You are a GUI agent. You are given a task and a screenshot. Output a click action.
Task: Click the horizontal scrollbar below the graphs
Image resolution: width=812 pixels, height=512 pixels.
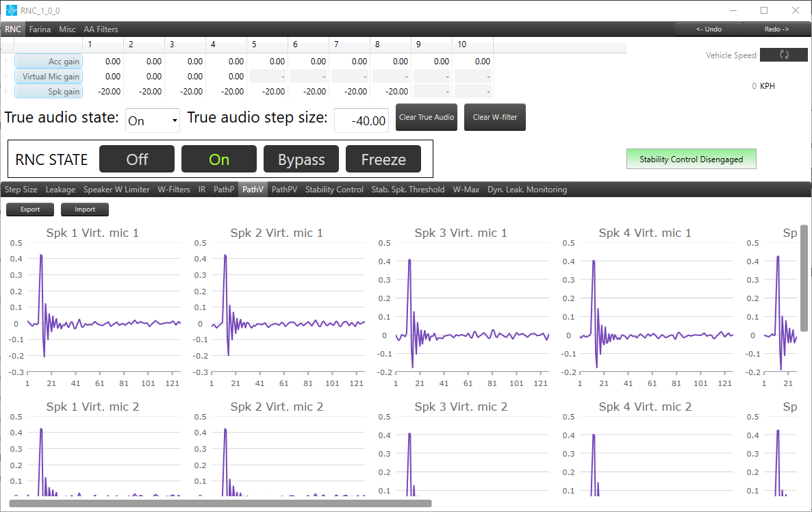click(x=220, y=503)
